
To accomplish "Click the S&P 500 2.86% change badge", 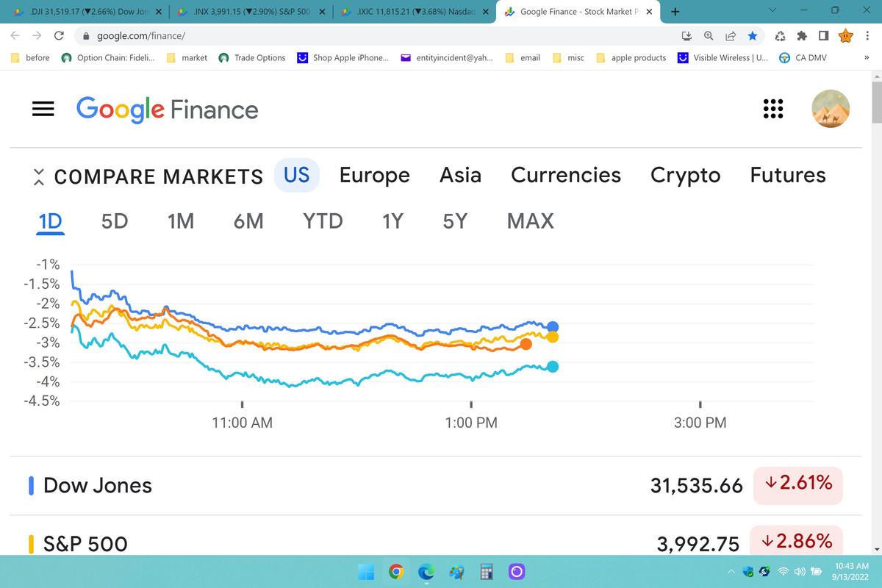I will click(x=797, y=542).
